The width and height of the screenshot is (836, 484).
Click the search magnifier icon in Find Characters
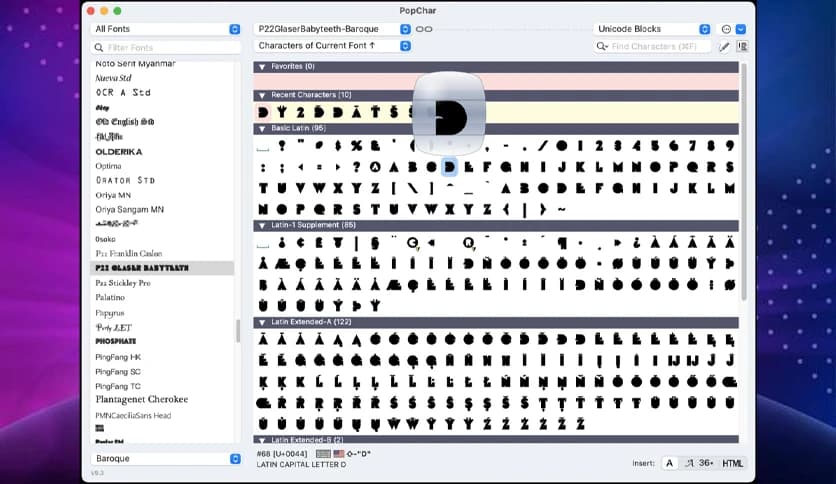pyautogui.click(x=602, y=46)
